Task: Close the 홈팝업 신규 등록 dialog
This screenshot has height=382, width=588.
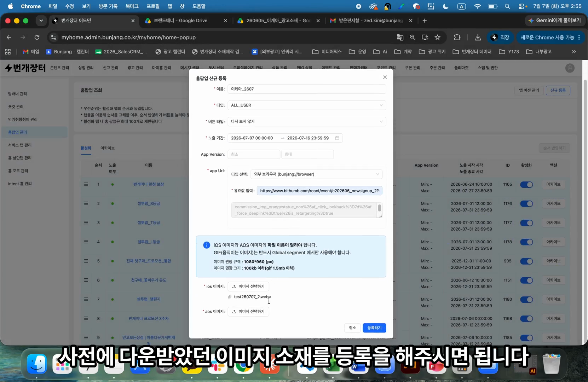Action: point(385,77)
